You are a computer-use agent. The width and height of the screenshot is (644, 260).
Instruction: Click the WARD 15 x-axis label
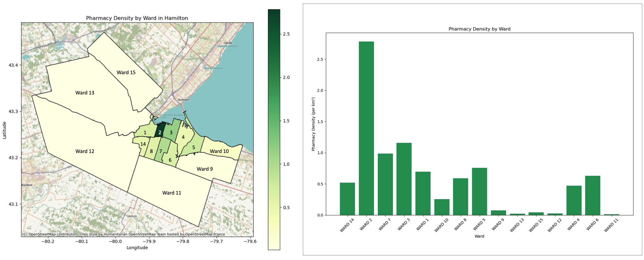coord(536,225)
